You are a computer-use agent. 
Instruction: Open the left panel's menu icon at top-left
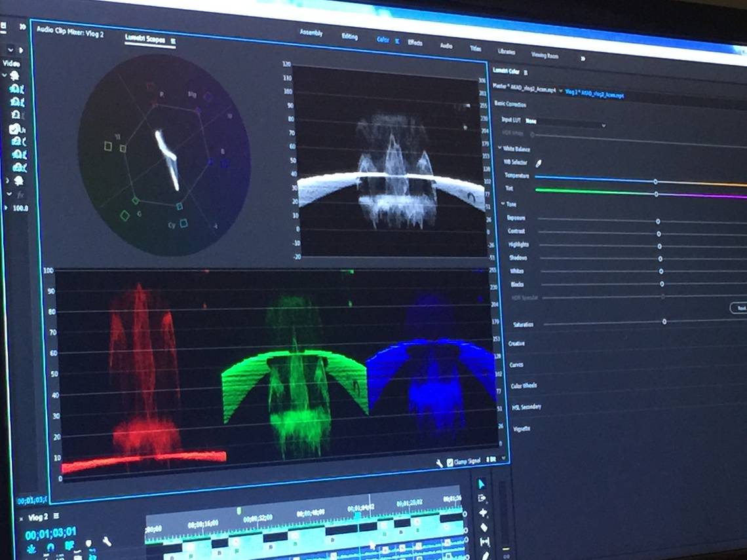[3, 27]
